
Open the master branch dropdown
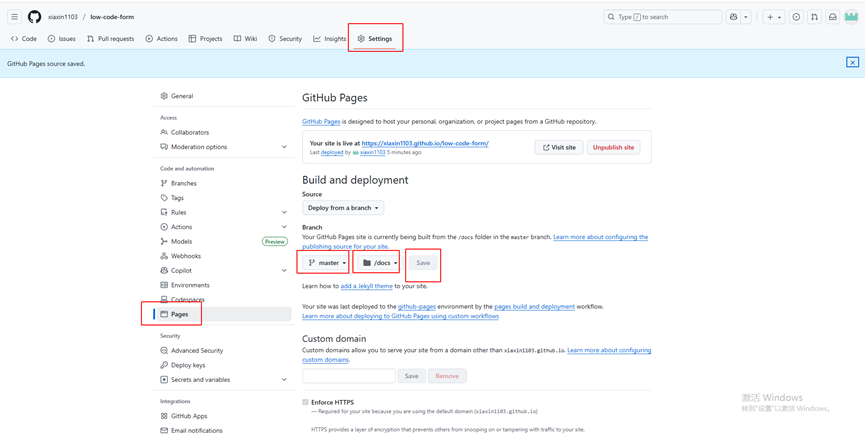click(x=327, y=263)
